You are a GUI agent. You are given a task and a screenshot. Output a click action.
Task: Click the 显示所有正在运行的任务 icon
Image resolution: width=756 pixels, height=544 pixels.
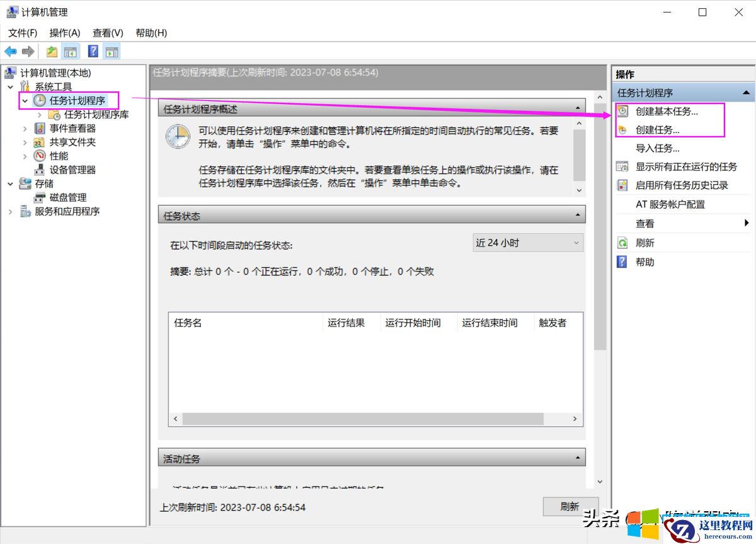click(622, 167)
